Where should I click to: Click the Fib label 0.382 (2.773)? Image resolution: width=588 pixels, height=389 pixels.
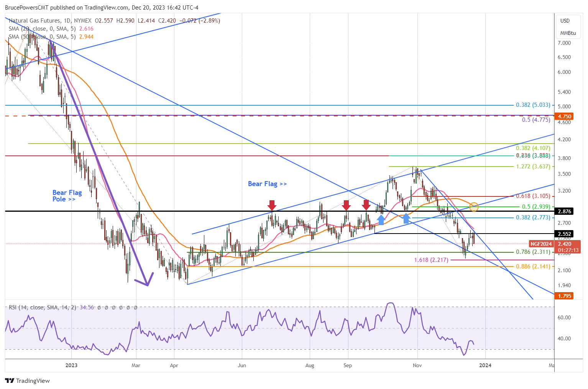533,217
